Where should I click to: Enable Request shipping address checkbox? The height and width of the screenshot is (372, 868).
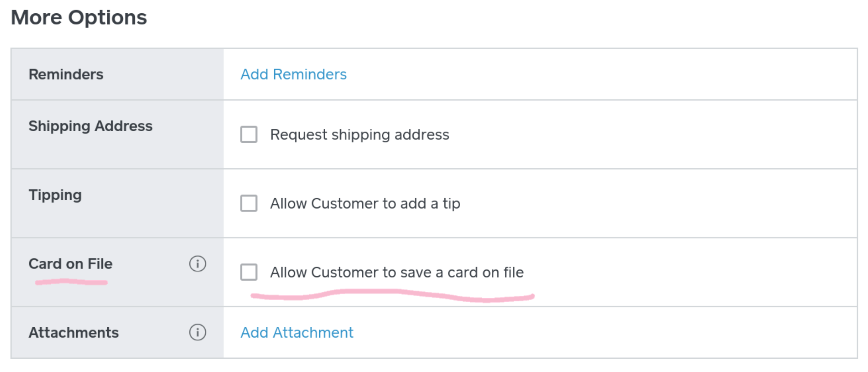(249, 134)
